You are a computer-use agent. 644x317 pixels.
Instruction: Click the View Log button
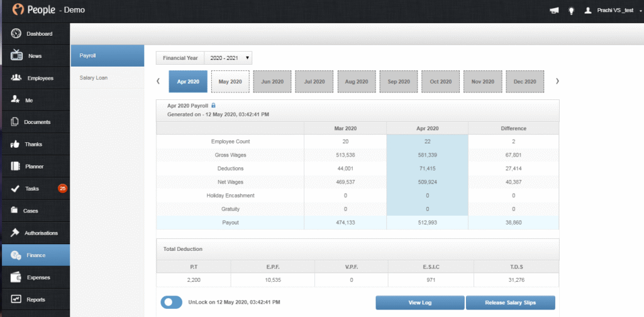pyautogui.click(x=419, y=303)
